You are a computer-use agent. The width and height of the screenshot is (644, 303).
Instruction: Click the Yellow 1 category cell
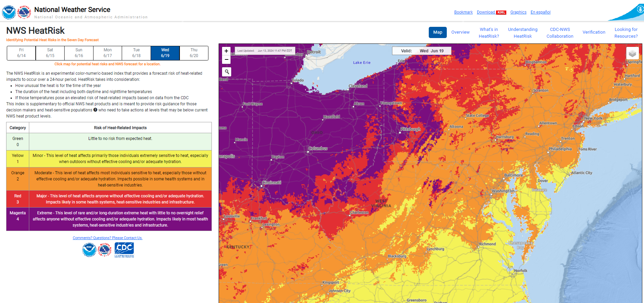pyautogui.click(x=18, y=159)
